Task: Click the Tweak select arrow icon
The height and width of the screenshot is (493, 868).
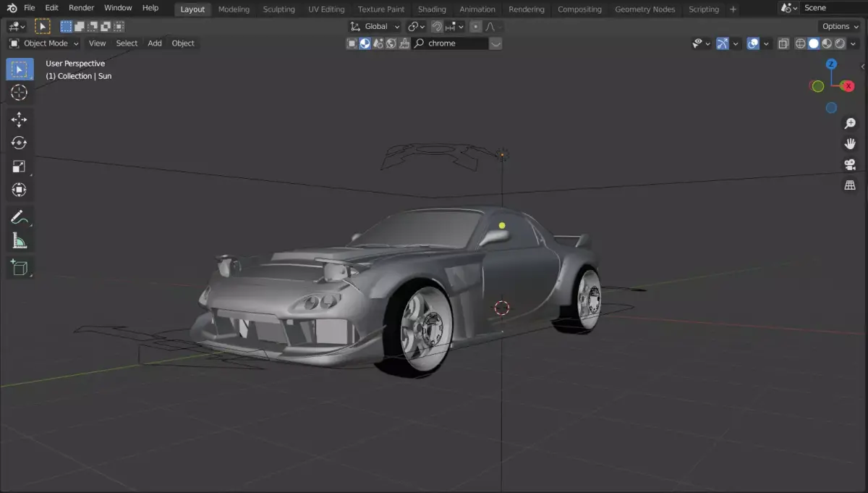Action: tap(43, 26)
